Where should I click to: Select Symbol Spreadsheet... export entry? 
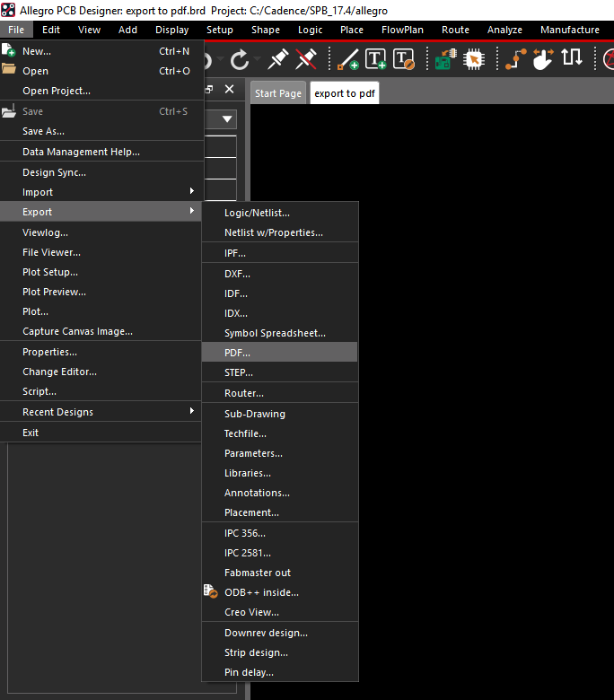coord(279,333)
